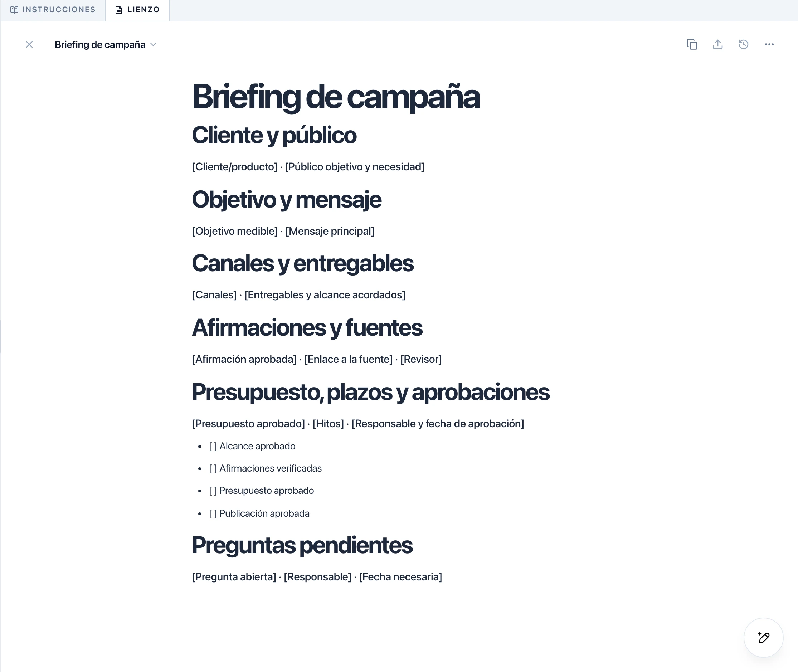Copy canvas content with the copy icon

tap(692, 45)
